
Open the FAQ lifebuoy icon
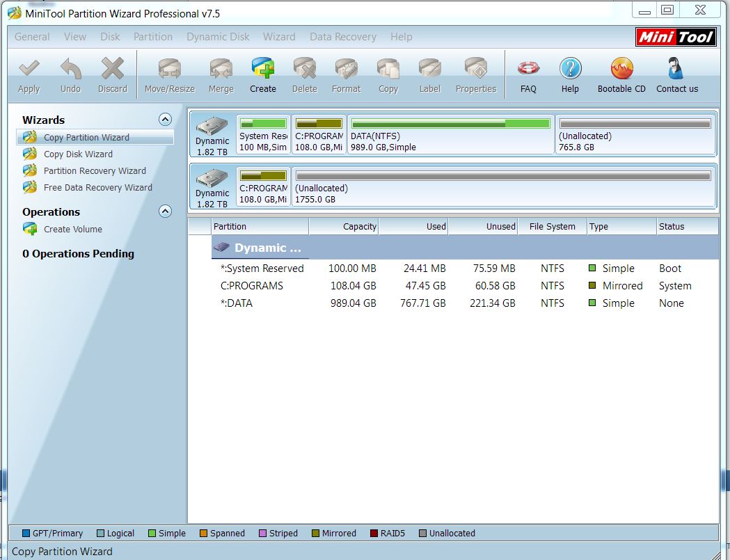528,68
